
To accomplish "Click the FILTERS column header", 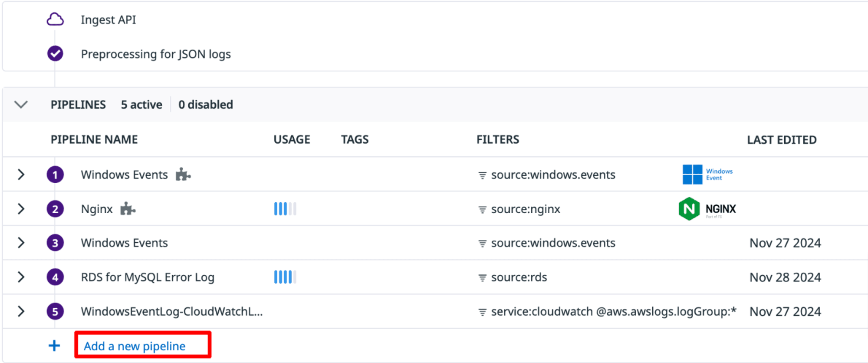I will tap(498, 139).
